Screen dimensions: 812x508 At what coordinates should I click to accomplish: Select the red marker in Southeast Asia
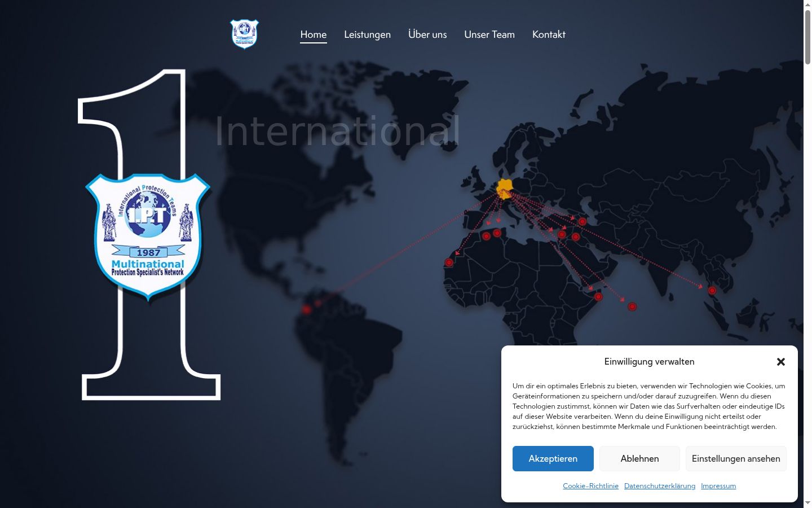click(712, 290)
